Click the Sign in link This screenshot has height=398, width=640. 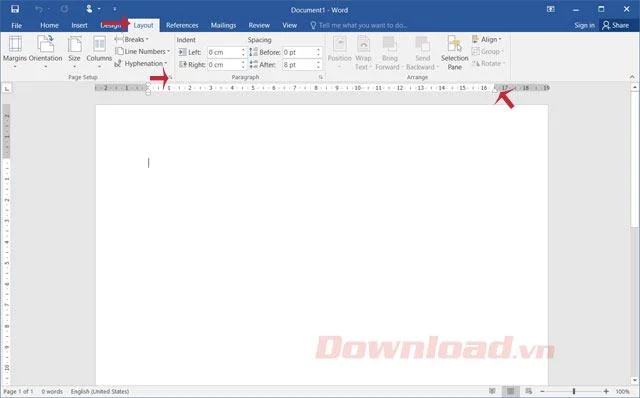click(x=584, y=25)
